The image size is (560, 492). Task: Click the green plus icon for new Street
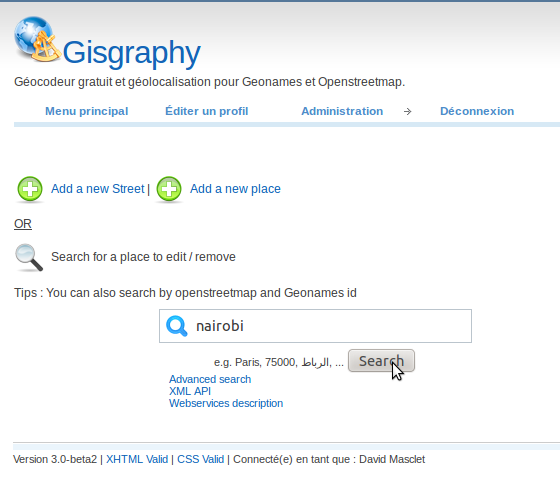(x=30, y=189)
